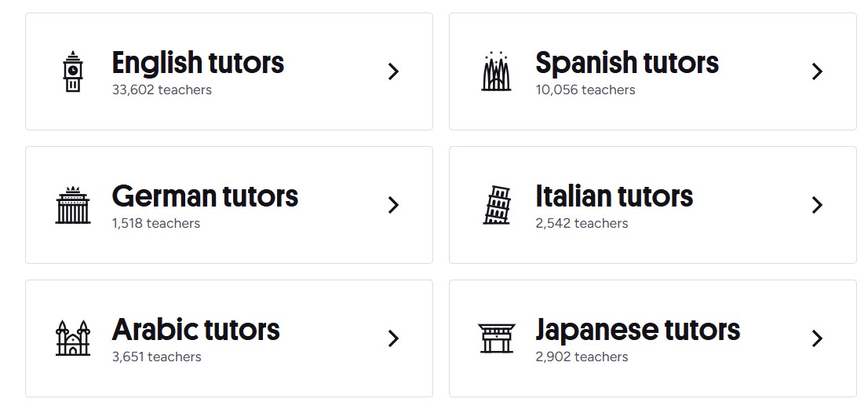Open the English tutors heading link
The image size is (868, 406).
pos(198,63)
